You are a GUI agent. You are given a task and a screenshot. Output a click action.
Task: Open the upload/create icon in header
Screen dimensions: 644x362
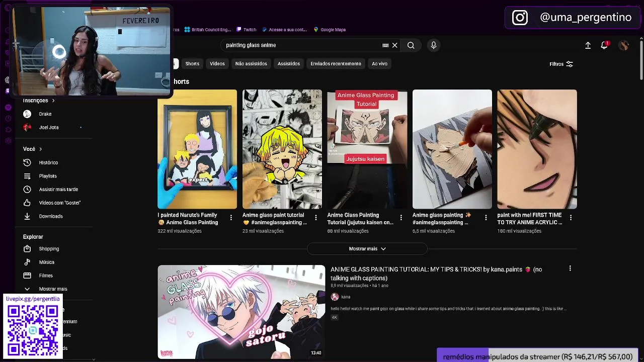(588, 45)
